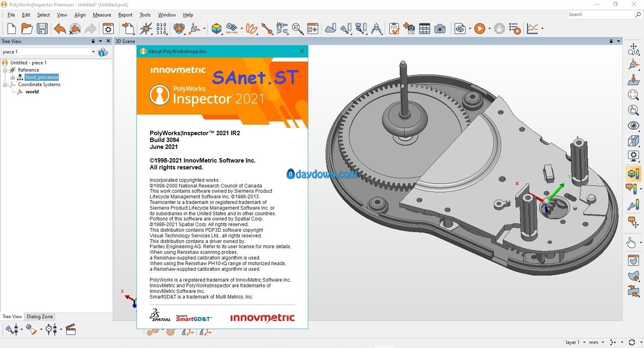Open the piece 1 dropdown
644x348 pixels.
(93, 52)
